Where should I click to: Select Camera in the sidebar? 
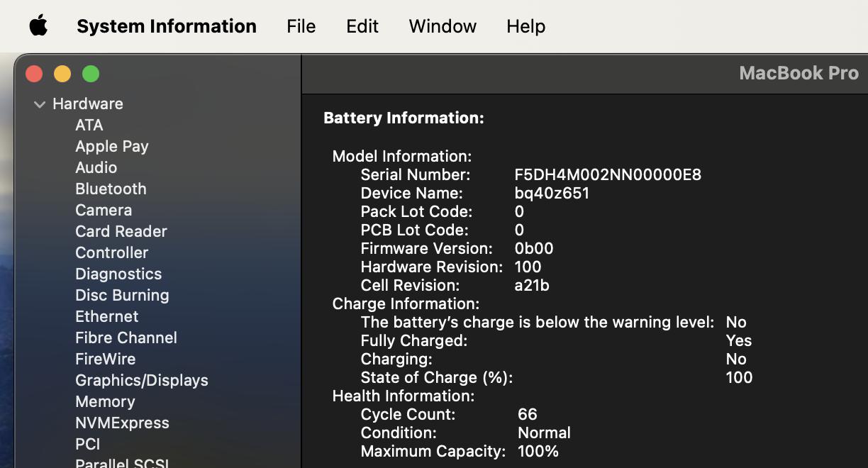[104, 210]
